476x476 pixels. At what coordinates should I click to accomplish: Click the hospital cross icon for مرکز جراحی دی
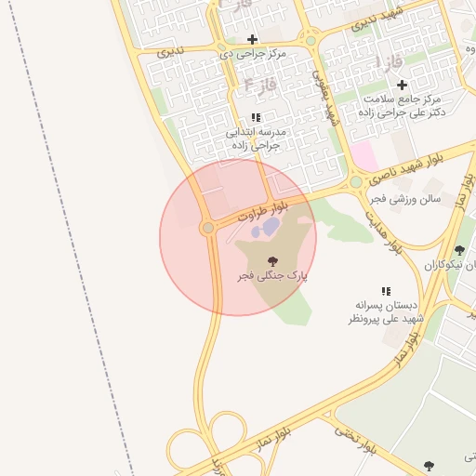[x=252, y=39]
